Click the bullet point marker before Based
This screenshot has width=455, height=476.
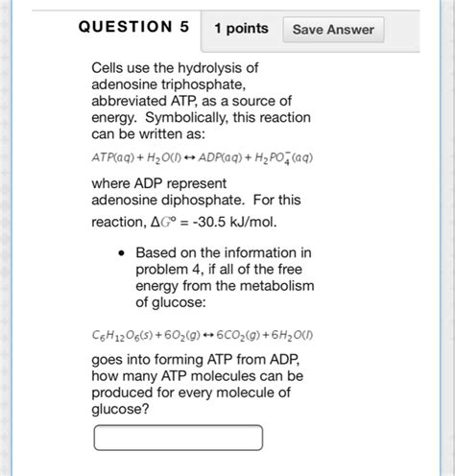121,253
